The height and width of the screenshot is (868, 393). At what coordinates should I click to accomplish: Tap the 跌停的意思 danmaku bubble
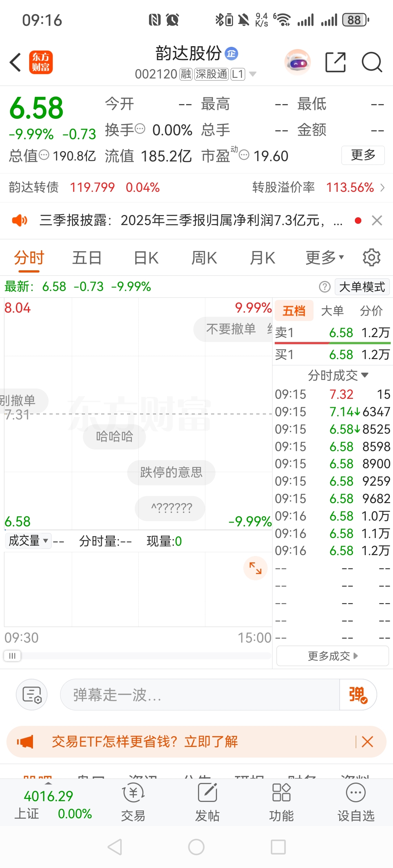pyautogui.click(x=171, y=472)
